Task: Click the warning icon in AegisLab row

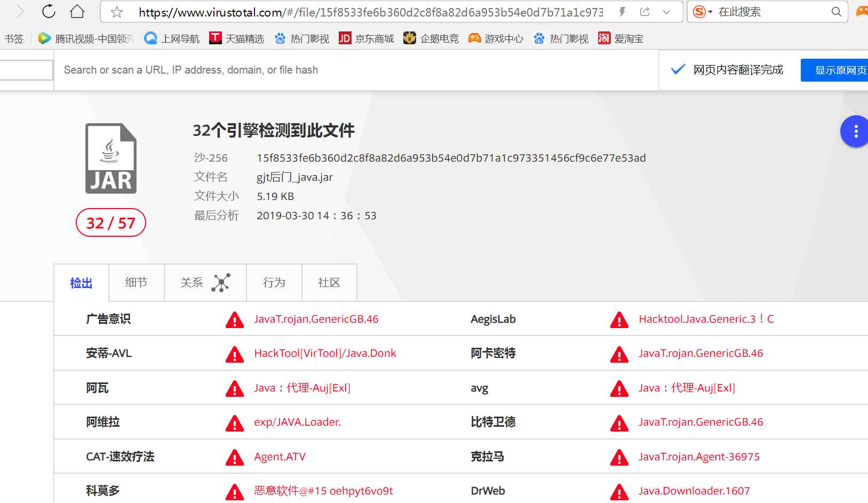Action: (x=619, y=320)
